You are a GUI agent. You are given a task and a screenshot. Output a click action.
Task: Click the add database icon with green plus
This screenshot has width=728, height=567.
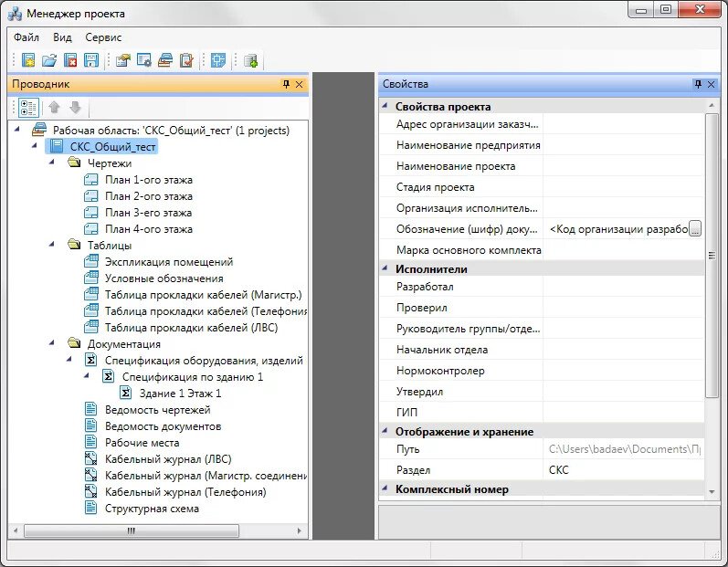point(250,60)
